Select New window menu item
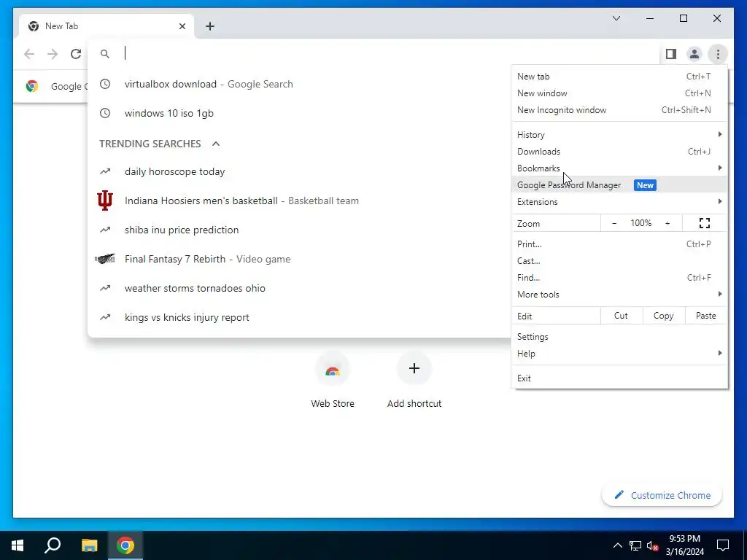The image size is (747, 560). (619, 93)
